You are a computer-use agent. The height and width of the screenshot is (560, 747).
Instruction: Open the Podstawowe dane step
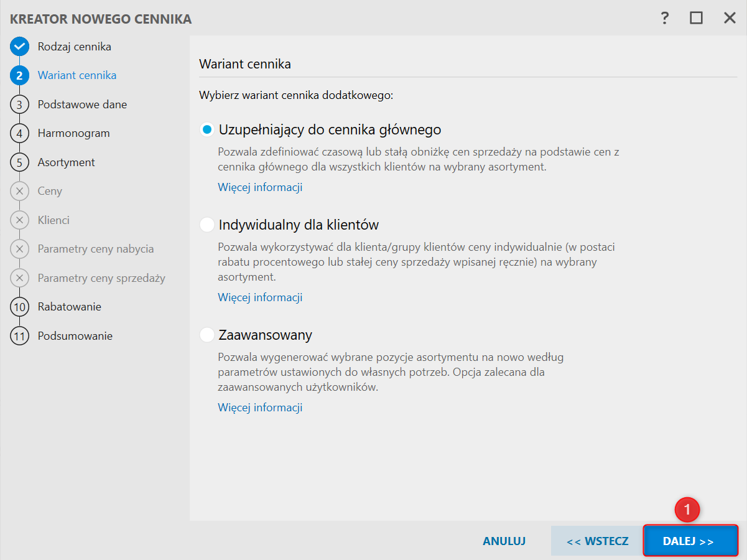(82, 105)
